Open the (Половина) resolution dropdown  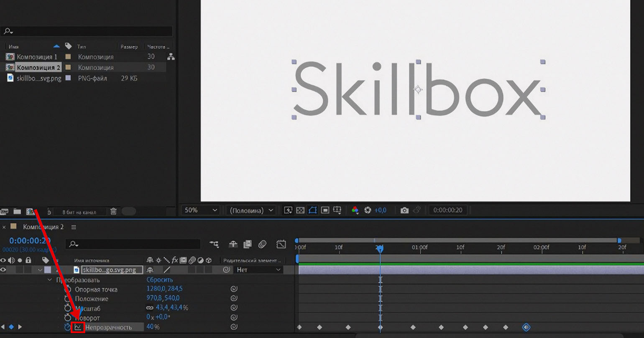pyautogui.click(x=251, y=210)
